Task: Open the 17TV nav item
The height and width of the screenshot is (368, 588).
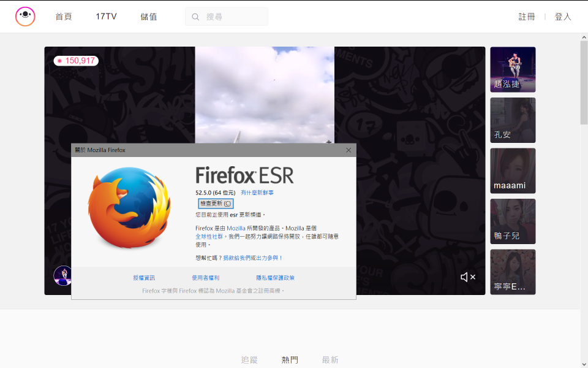Action: click(x=106, y=17)
